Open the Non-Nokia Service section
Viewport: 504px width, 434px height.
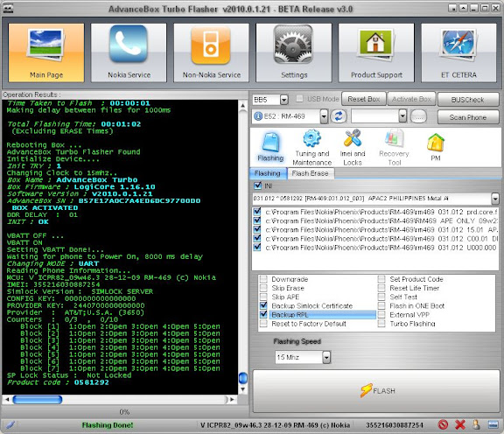(211, 52)
